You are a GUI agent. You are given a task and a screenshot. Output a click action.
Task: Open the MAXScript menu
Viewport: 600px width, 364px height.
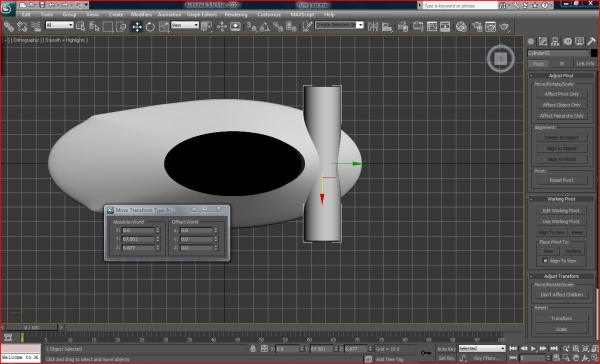tap(302, 15)
